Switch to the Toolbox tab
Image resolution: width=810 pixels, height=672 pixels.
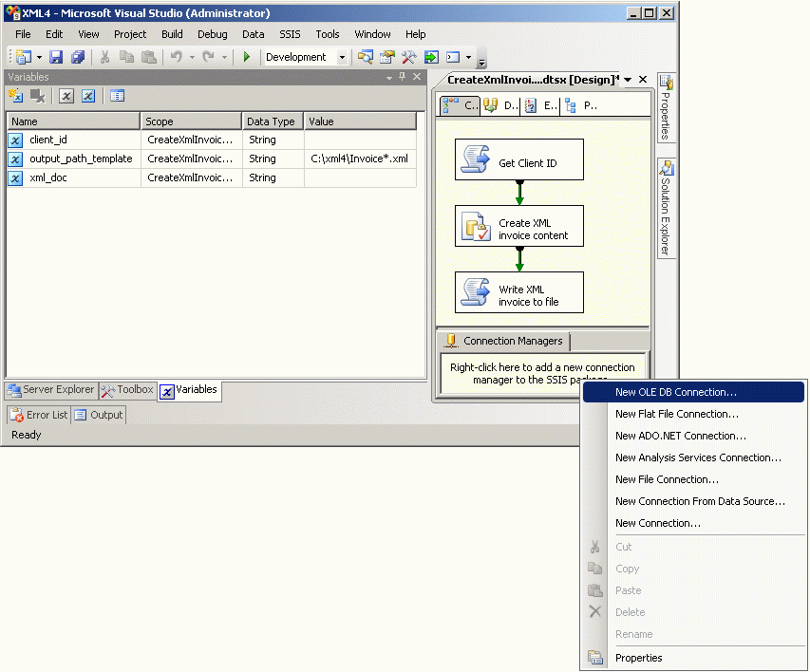[x=128, y=390]
